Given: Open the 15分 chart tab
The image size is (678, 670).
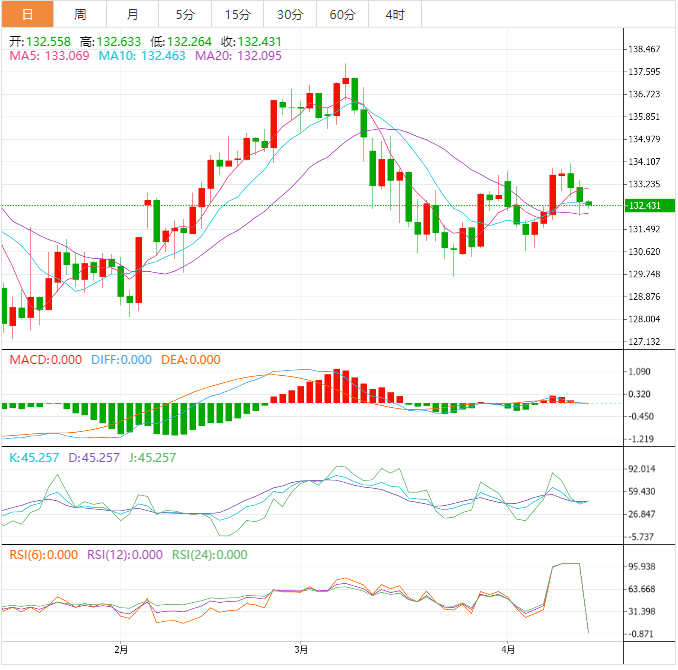Looking at the screenshot, I should click(x=237, y=14).
